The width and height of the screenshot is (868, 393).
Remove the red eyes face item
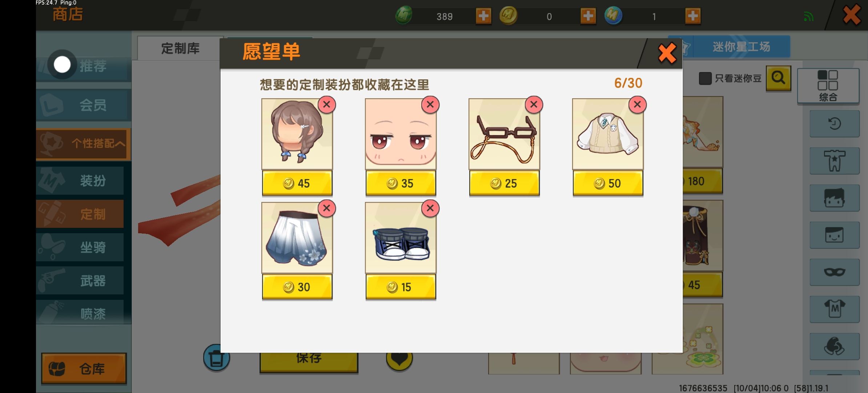430,105
